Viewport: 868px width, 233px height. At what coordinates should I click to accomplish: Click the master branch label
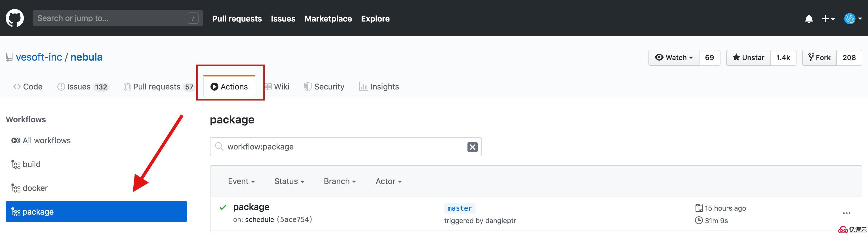pos(460,208)
